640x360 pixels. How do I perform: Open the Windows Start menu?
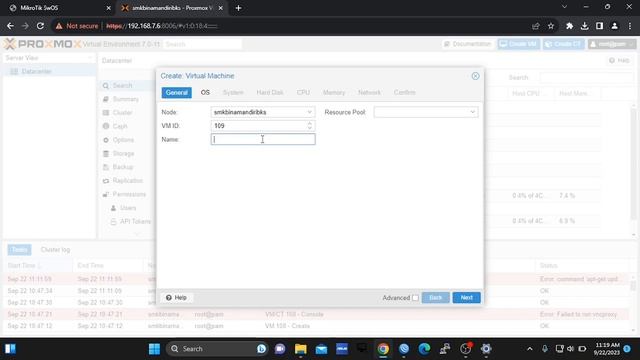click(x=154, y=349)
